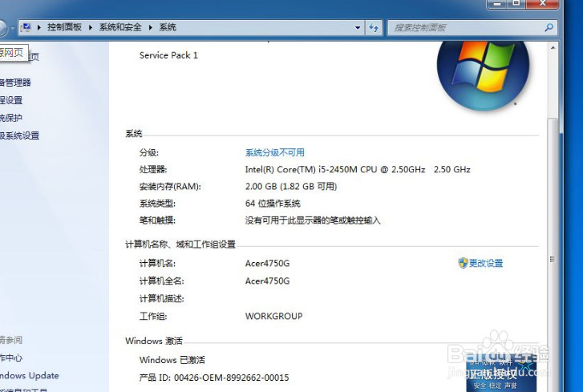Click the 系统类型 label
Image resolution: width=583 pixels, height=392 pixels.
[157, 204]
